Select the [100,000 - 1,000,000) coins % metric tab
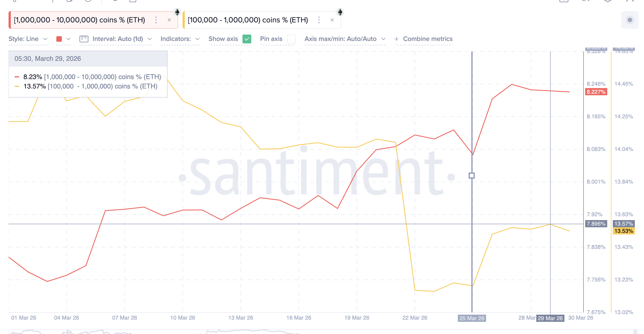Viewport: 644px width, 334px height. pos(248,20)
